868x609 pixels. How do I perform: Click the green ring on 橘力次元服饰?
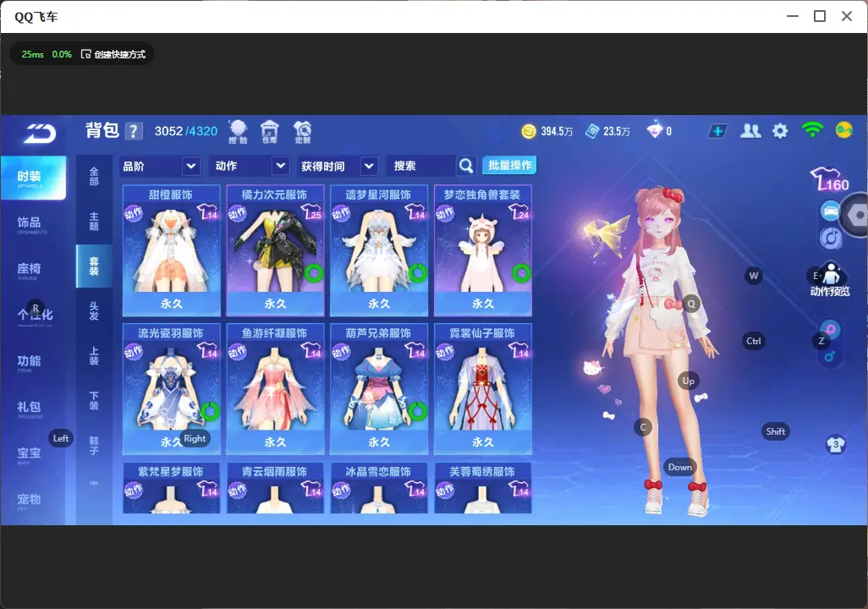click(x=314, y=272)
